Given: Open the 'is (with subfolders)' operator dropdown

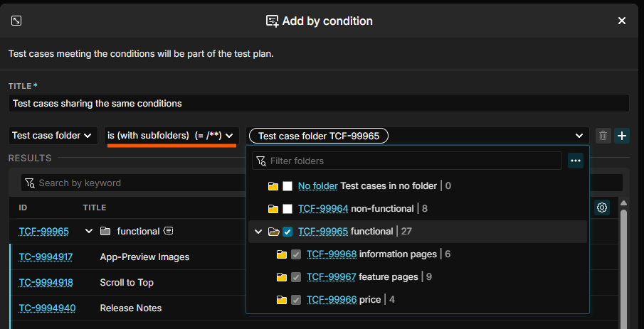Looking at the screenshot, I should click(x=170, y=136).
